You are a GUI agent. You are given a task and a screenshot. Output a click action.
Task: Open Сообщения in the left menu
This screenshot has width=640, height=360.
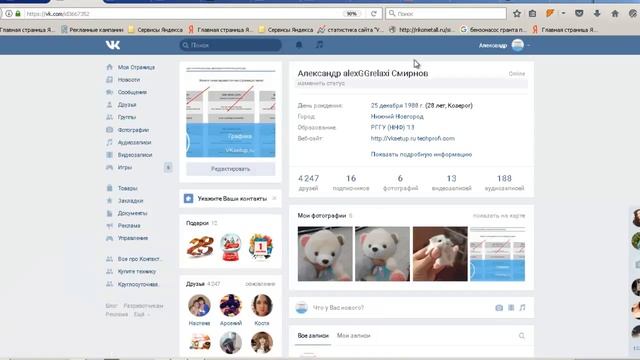(132, 92)
